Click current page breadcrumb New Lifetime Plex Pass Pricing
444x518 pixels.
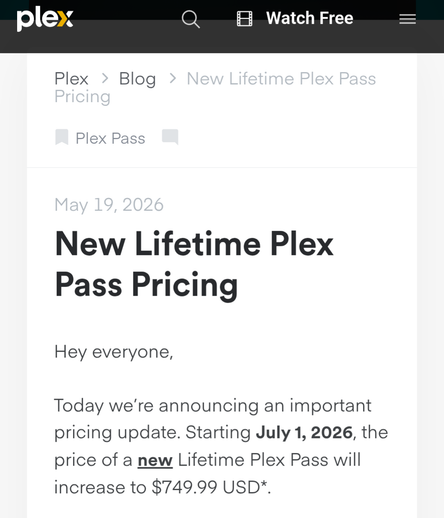pos(215,88)
